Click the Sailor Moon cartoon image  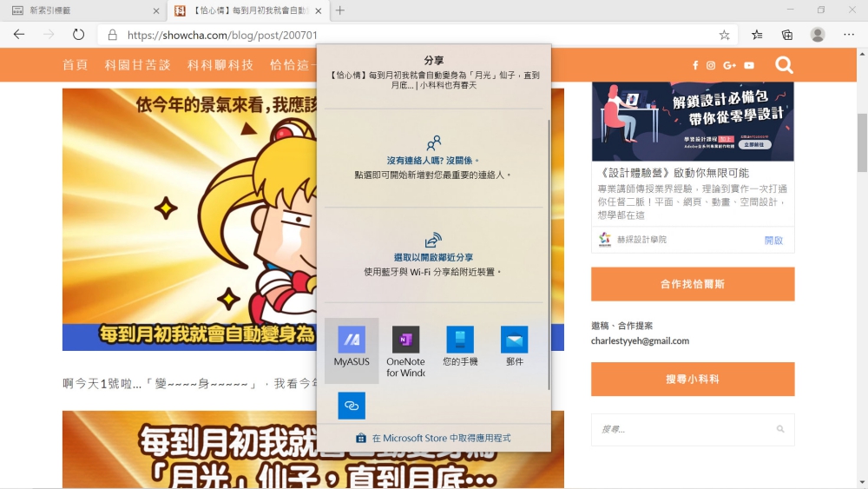tap(189, 219)
